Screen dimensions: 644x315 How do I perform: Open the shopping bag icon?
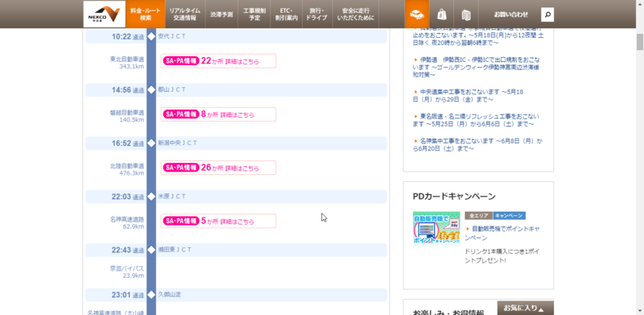click(441, 15)
